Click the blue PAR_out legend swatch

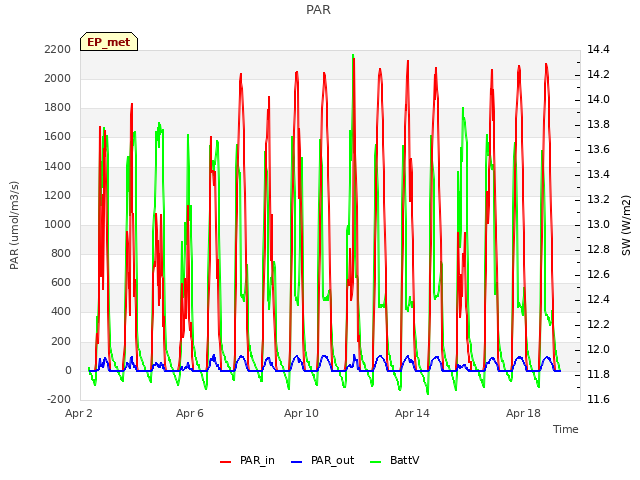tap(297, 462)
